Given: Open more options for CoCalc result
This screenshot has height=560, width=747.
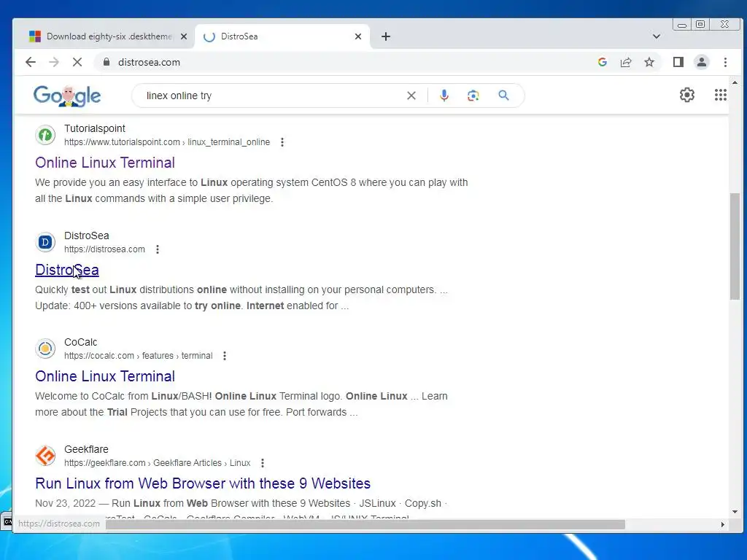Looking at the screenshot, I should (225, 356).
